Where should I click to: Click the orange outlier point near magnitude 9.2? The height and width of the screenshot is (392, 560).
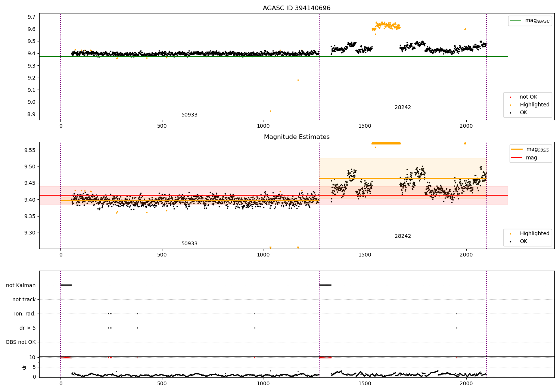298,80
